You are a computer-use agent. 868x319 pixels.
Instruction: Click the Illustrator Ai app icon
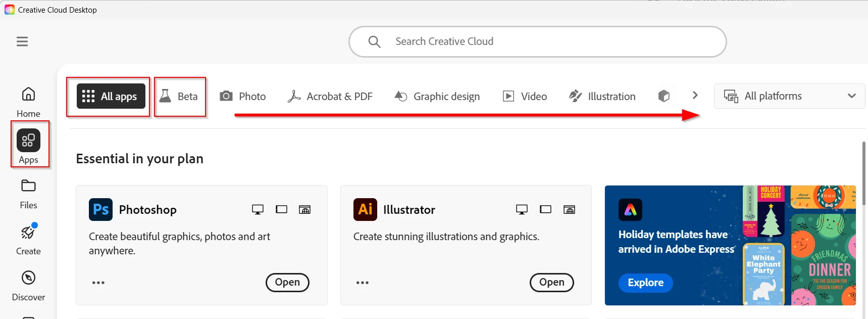click(x=365, y=209)
